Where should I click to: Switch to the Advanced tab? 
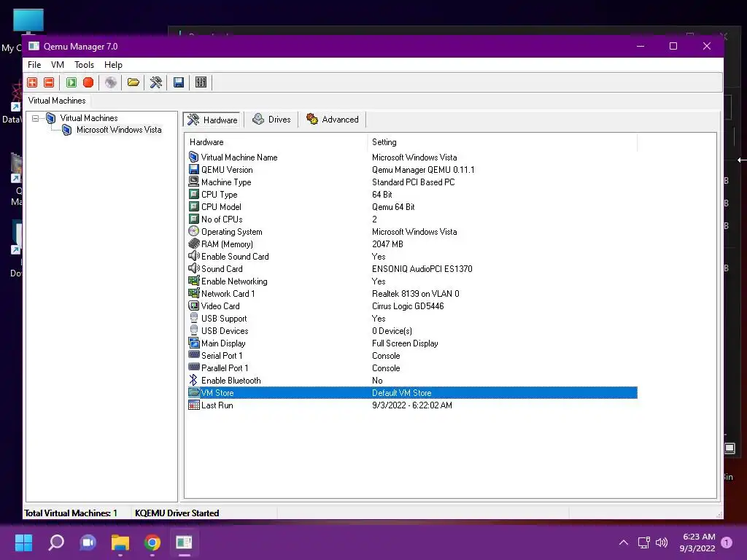(x=333, y=120)
